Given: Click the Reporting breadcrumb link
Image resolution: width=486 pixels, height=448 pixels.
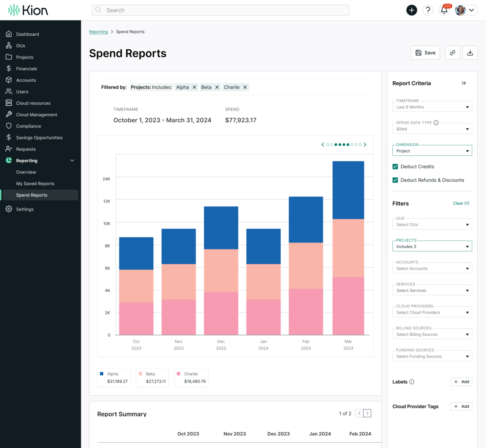Looking at the screenshot, I should (98, 32).
